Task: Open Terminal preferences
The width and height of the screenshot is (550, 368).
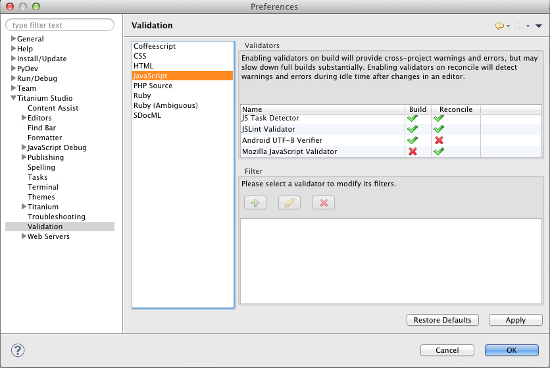Action: click(43, 187)
